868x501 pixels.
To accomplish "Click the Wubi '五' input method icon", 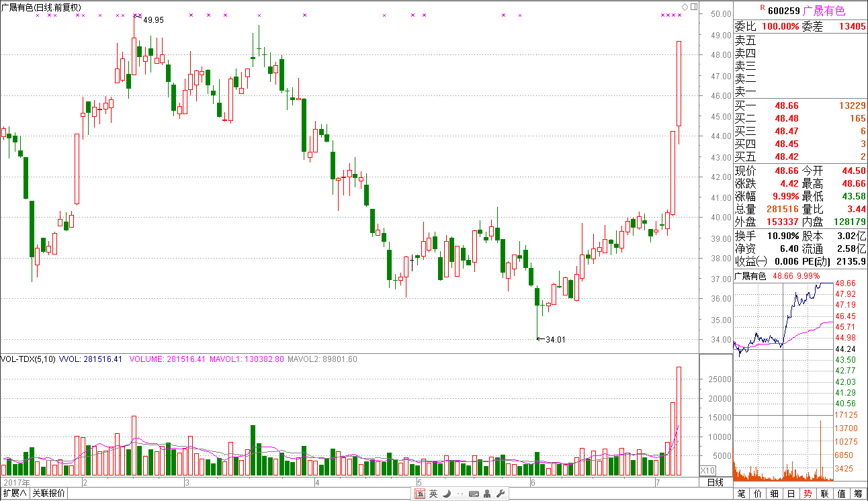I will (x=419, y=494).
